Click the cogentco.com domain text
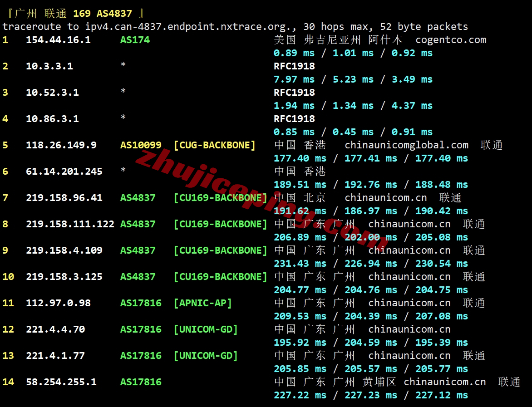The height and width of the screenshot is (407, 532). 451,40
